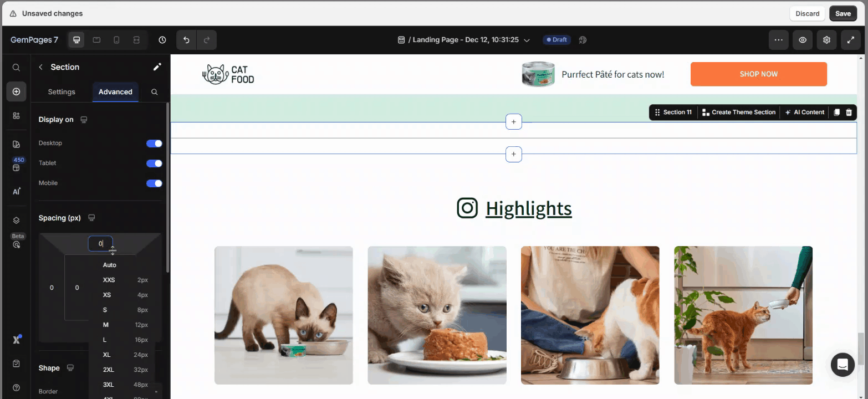Expand the Landing Page title dropdown
Screen dimensions: 868x399
(x=527, y=40)
